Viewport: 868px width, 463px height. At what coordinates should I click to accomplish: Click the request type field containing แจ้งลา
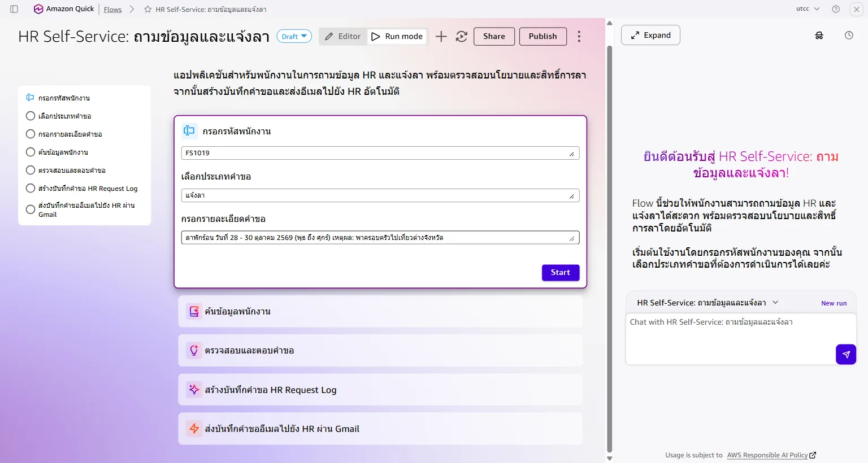(x=380, y=195)
